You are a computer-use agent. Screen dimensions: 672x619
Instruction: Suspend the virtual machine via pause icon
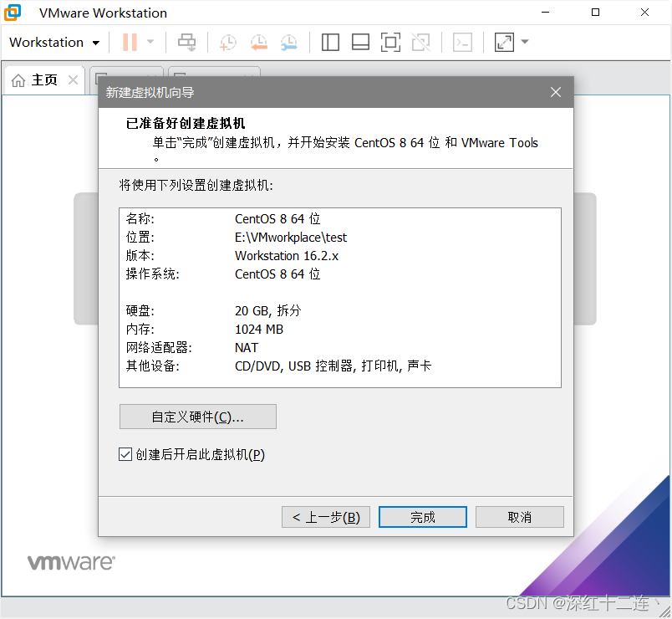point(130,42)
